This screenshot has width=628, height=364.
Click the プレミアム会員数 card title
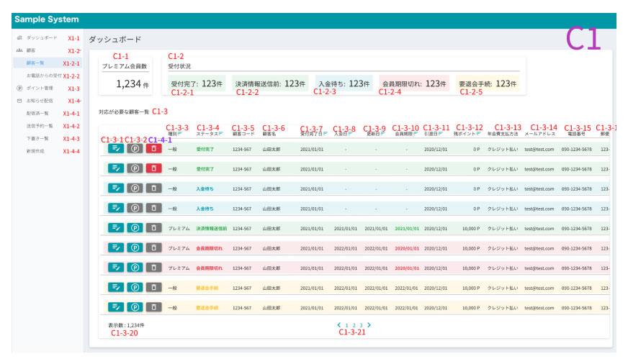click(125, 66)
